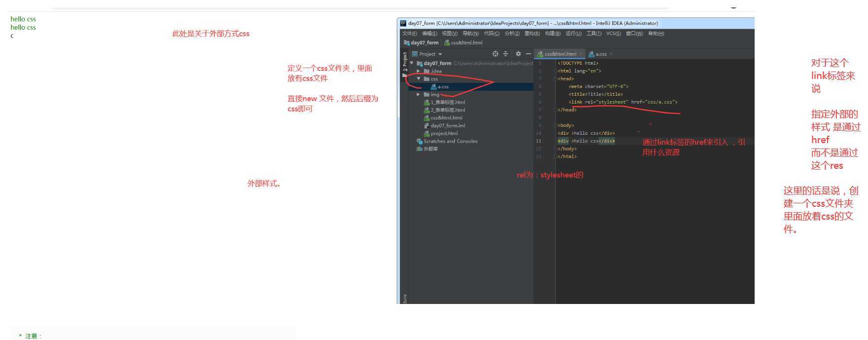Open the VCS(S) menu
The image size is (868, 340).
point(614,34)
